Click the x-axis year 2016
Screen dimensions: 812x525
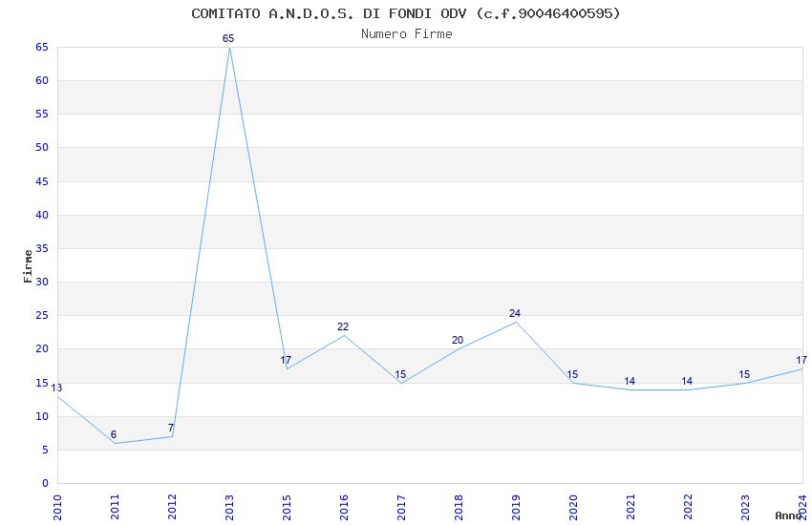point(344,507)
